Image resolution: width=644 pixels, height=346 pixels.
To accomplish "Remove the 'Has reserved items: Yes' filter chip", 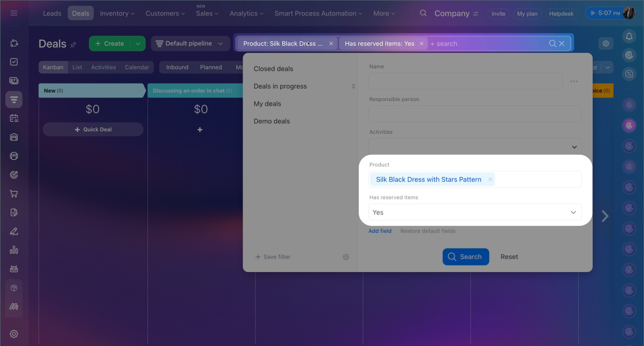I will 422,44.
